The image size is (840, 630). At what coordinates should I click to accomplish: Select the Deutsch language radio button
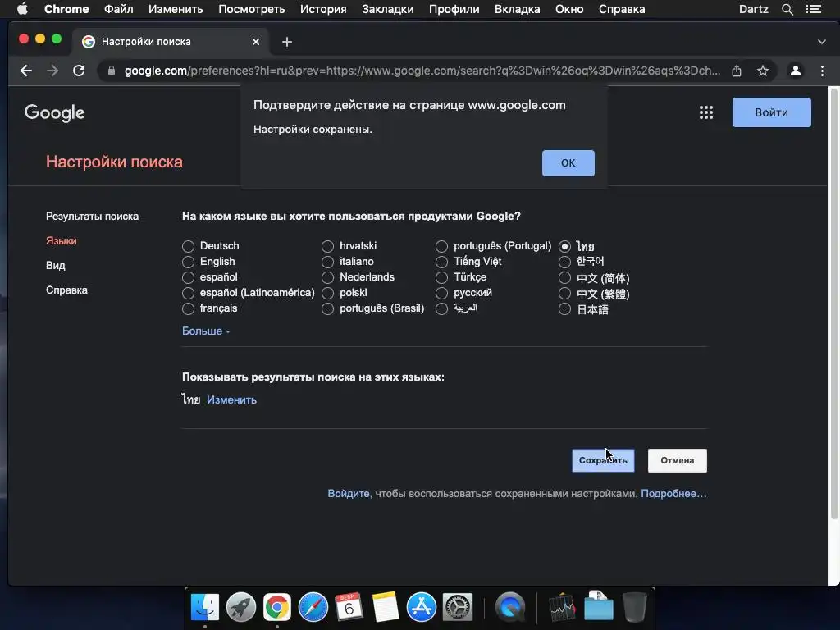(x=188, y=246)
